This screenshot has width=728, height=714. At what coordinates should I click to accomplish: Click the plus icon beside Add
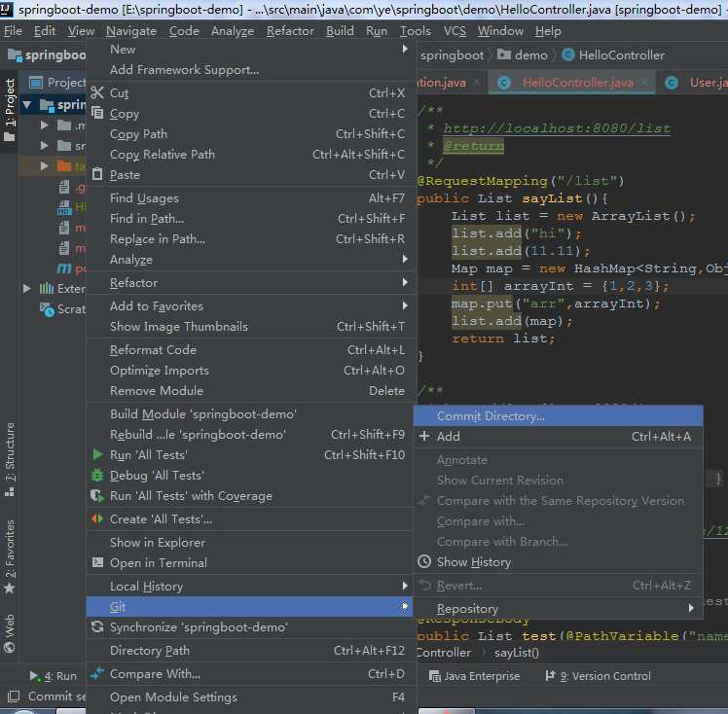pos(424,436)
